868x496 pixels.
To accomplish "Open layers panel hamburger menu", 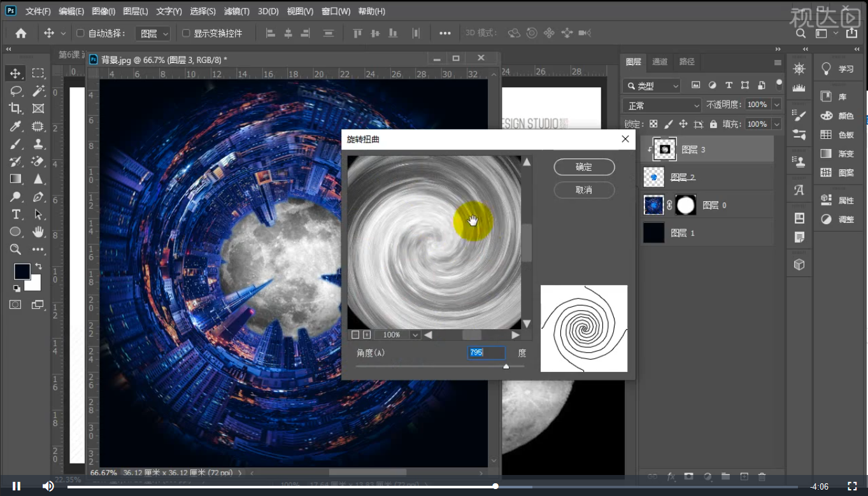I will 778,62.
